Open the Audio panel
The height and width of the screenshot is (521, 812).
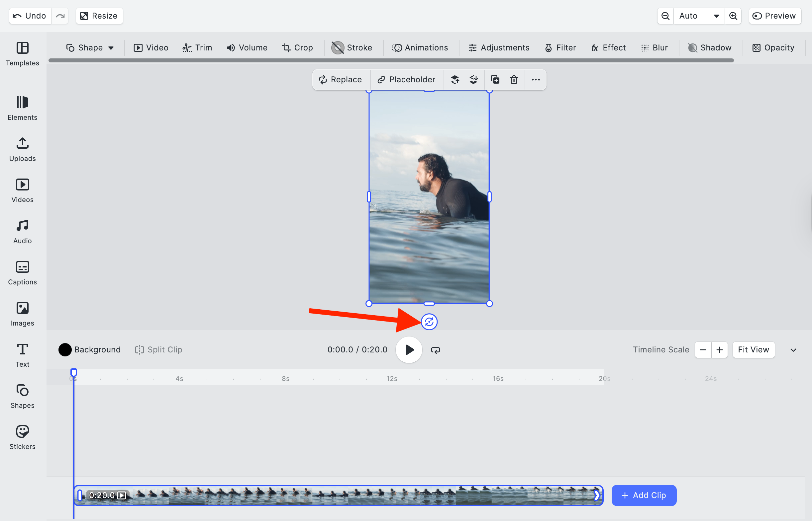(x=22, y=231)
